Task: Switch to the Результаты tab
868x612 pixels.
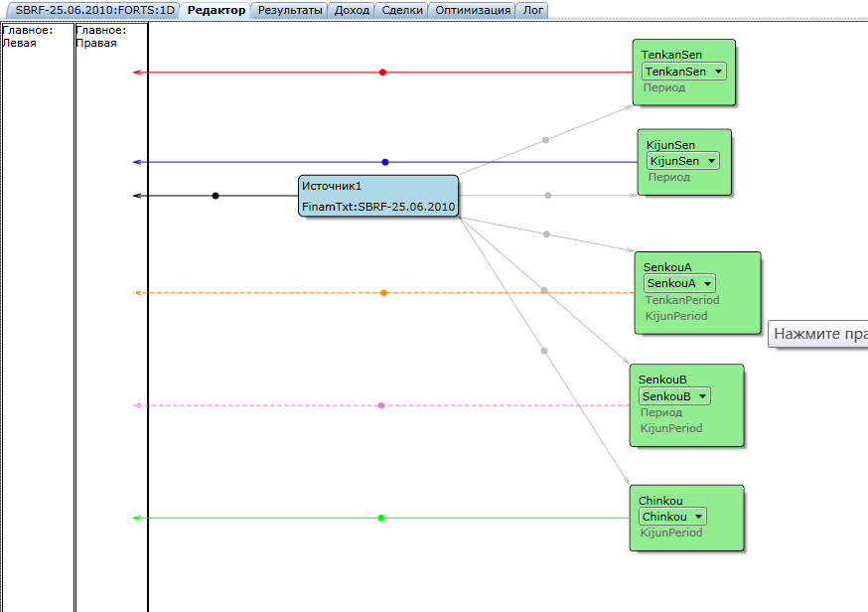Action: [290, 10]
